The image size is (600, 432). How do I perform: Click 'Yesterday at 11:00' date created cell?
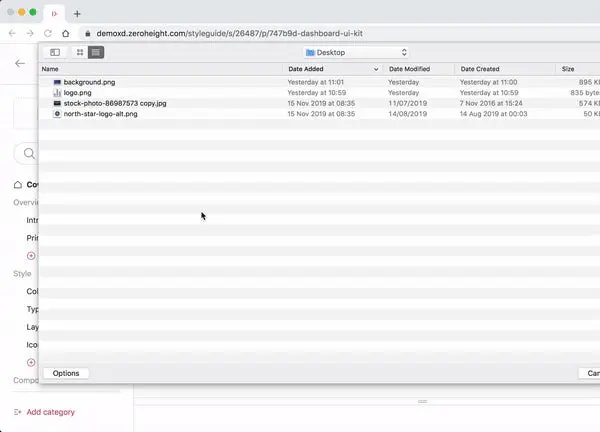[x=488, y=82]
